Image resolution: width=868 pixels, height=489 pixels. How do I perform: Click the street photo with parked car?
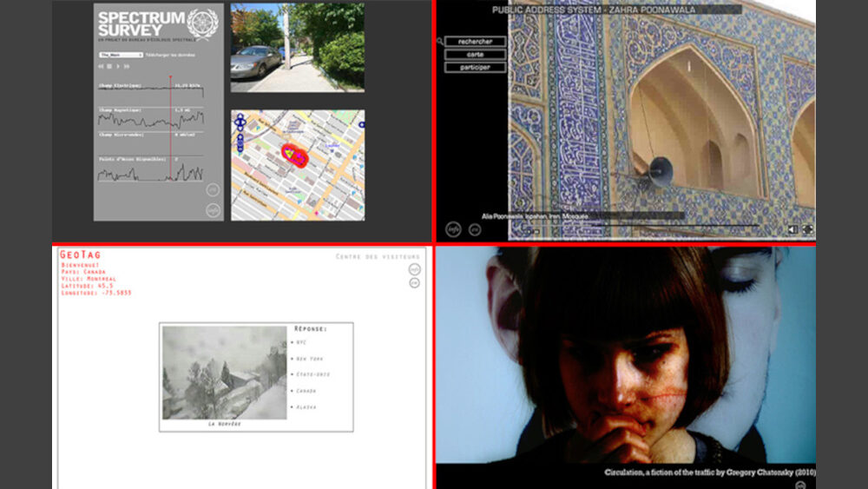click(297, 47)
